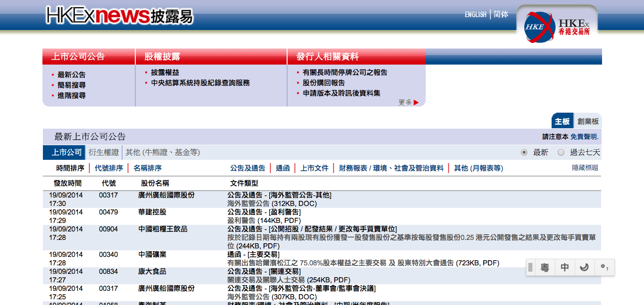644x305 pixels.
Task: Select the 最新 radio button
Action: (524, 152)
